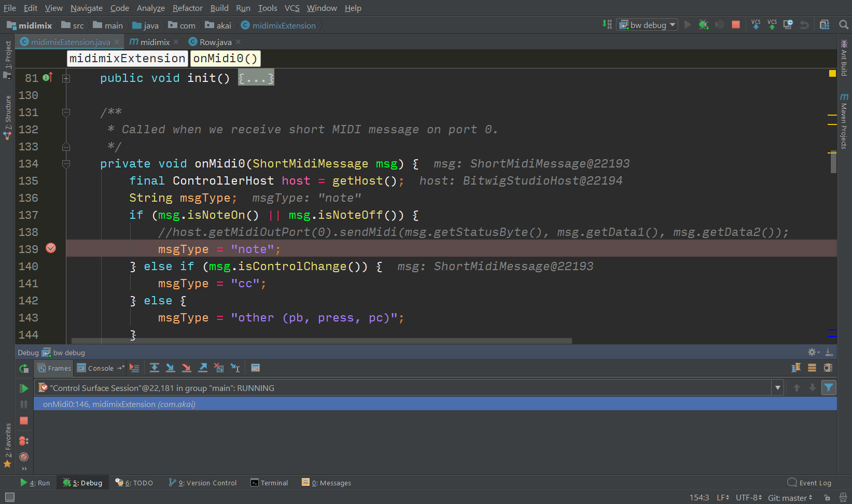Open Show History clock icon
852x504 pixels.
[x=788, y=24]
